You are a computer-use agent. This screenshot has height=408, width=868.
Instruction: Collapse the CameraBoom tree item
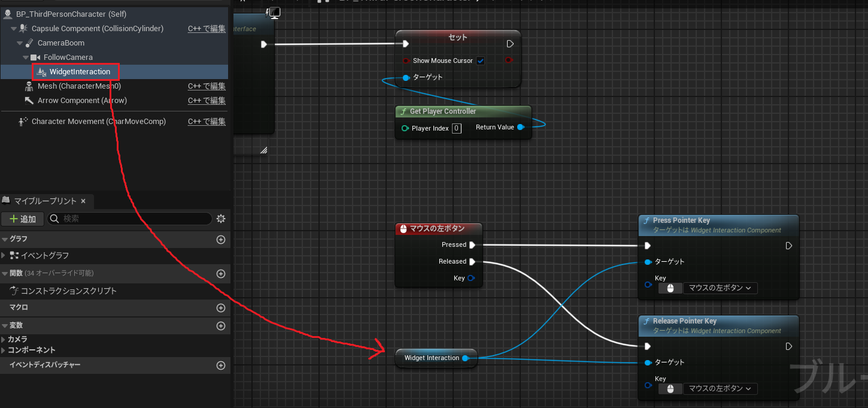20,43
